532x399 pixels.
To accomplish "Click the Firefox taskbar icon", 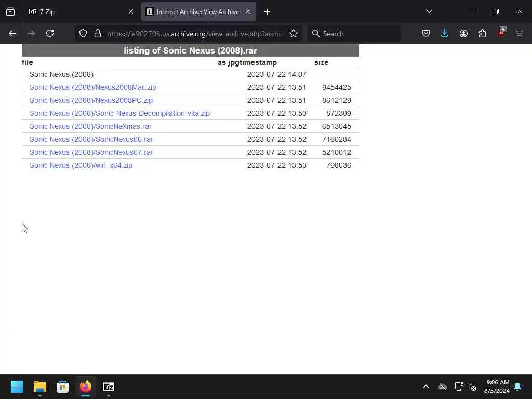I will click(86, 387).
